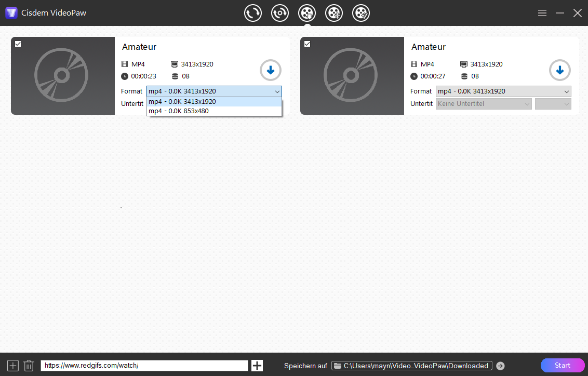588x376 pixels.
Task: Click the redgifs URL input field
Action: 144,366
